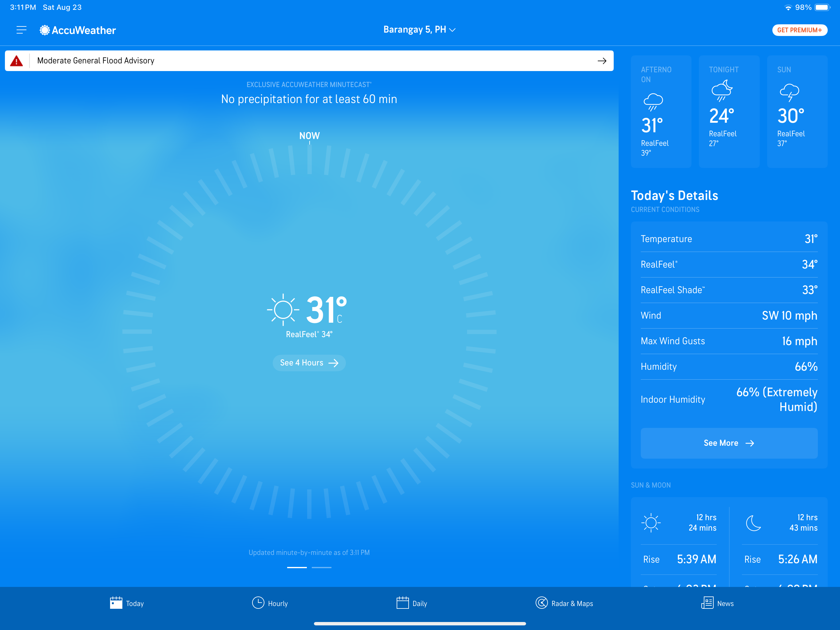Image resolution: width=840 pixels, height=630 pixels.
Task: Tap the Today's Details heading
Action: [675, 195]
